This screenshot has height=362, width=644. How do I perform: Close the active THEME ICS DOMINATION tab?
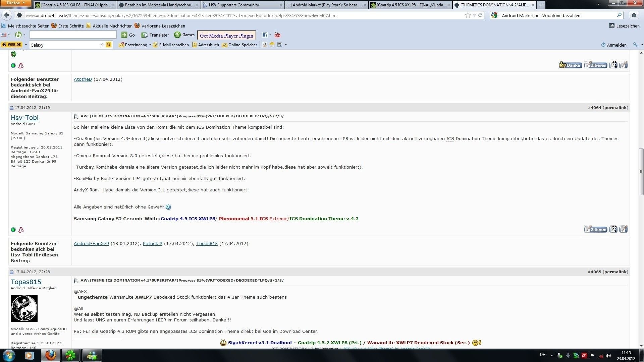(532, 5)
